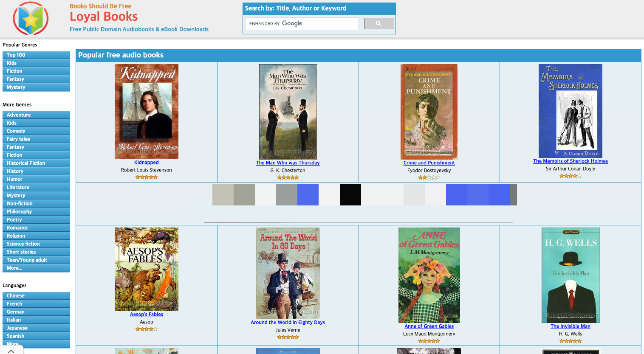The height and width of the screenshot is (354, 644).
Task: Select Chinese language books
Action: click(x=36, y=296)
